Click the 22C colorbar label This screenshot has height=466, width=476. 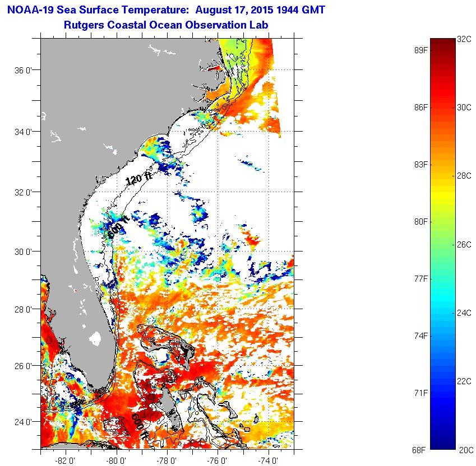coord(464,381)
